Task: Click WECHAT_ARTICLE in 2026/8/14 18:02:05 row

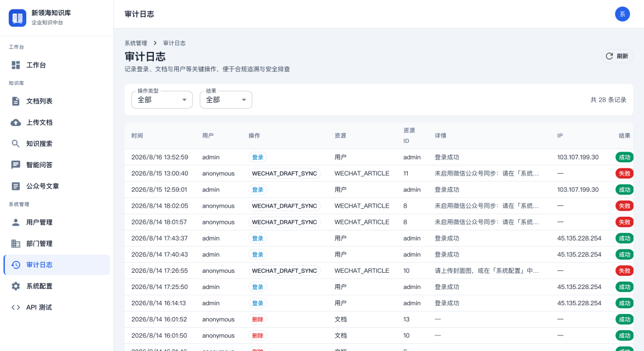Action: (362, 206)
